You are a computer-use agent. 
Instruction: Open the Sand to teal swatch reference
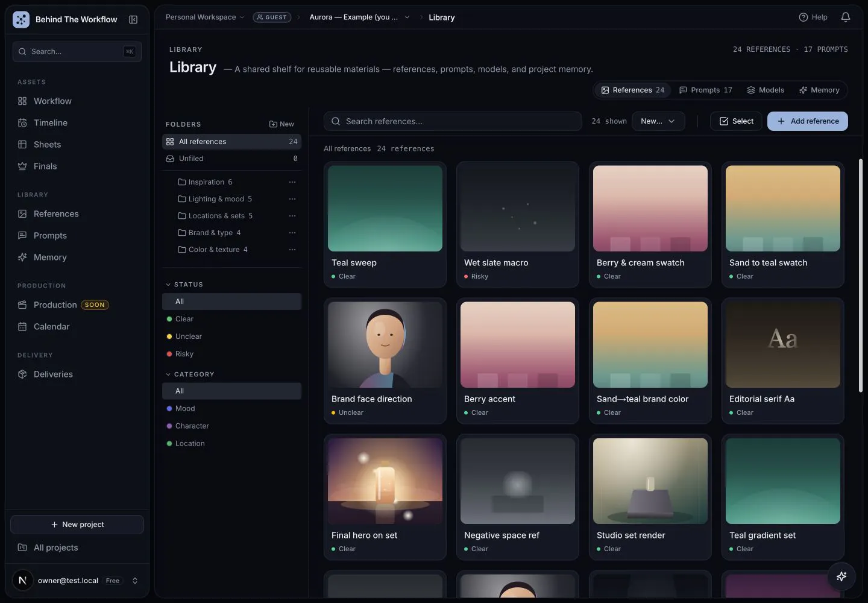[783, 224]
